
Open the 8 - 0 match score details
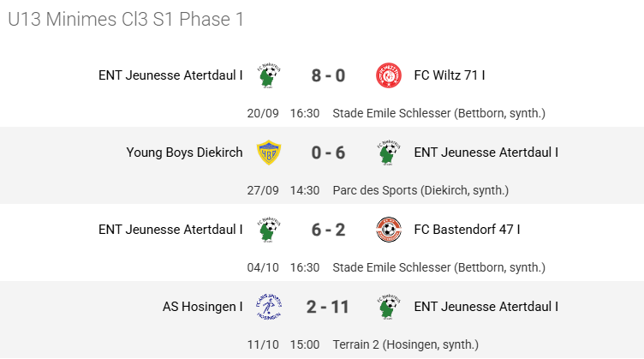point(328,76)
